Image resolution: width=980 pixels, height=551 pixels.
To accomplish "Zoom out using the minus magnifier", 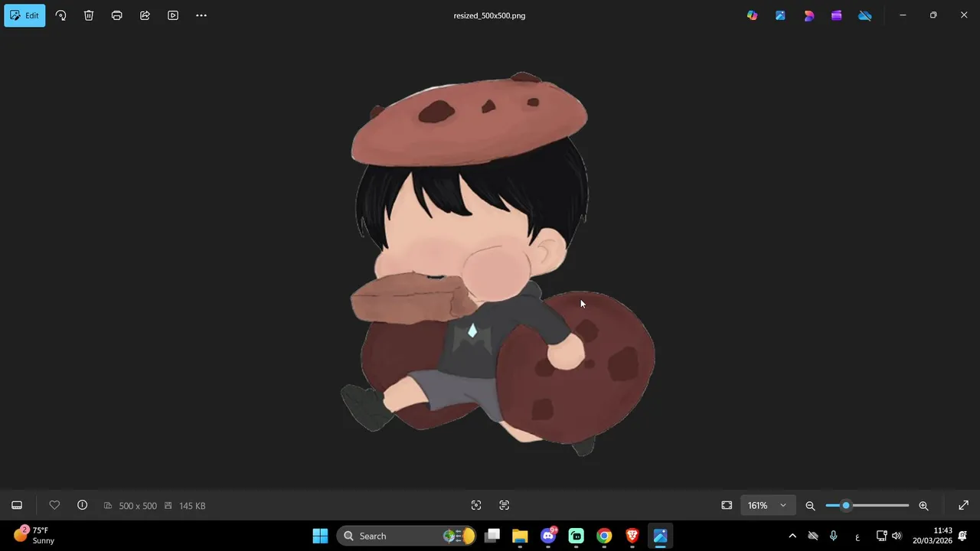I will [x=810, y=505].
